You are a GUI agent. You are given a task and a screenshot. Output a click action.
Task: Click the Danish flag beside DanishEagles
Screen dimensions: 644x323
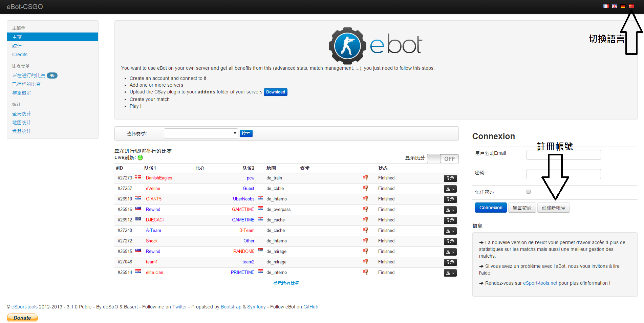point(138,177)
